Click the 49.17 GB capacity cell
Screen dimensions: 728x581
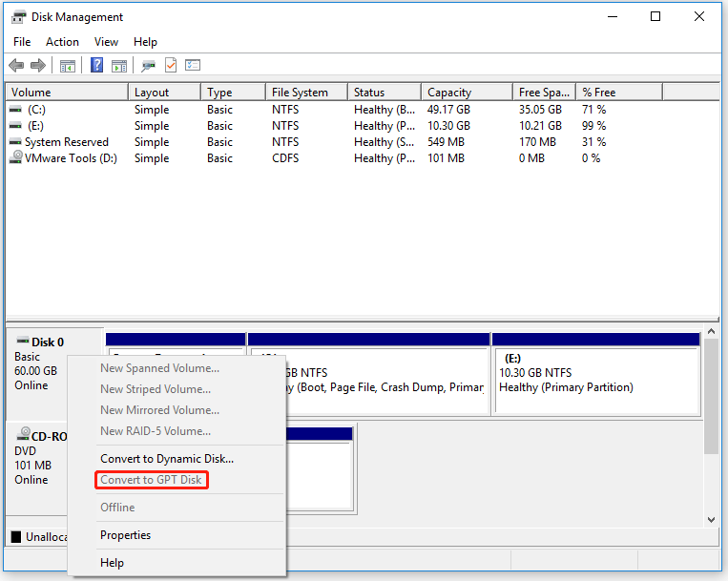click(449, 110)
